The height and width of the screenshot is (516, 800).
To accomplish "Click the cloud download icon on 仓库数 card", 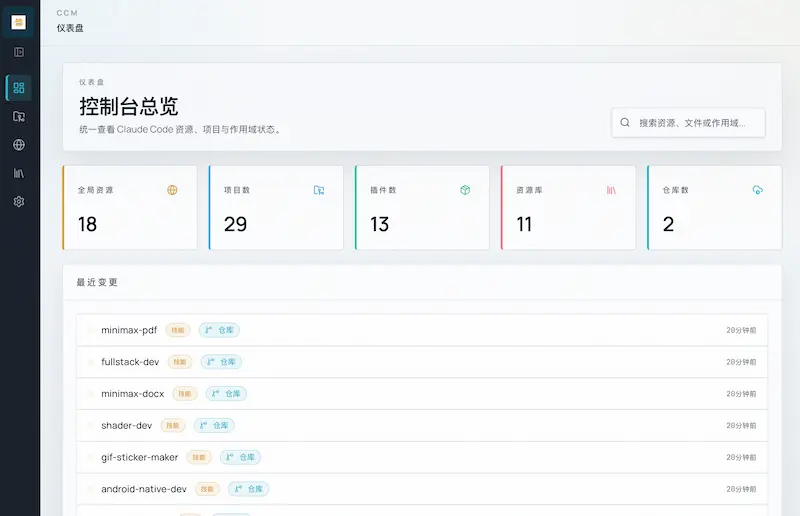I will tap(757, 189).
